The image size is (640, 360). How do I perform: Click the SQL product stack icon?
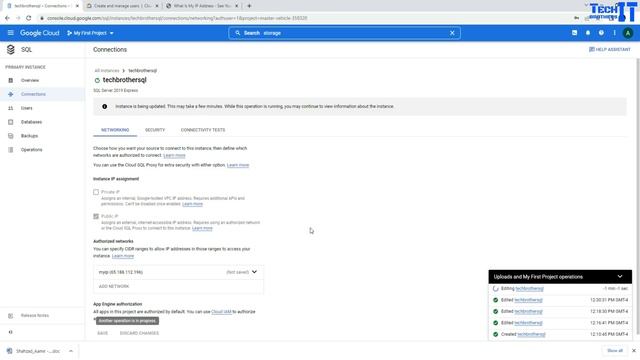pyautogui.click(x=11, y=49)
